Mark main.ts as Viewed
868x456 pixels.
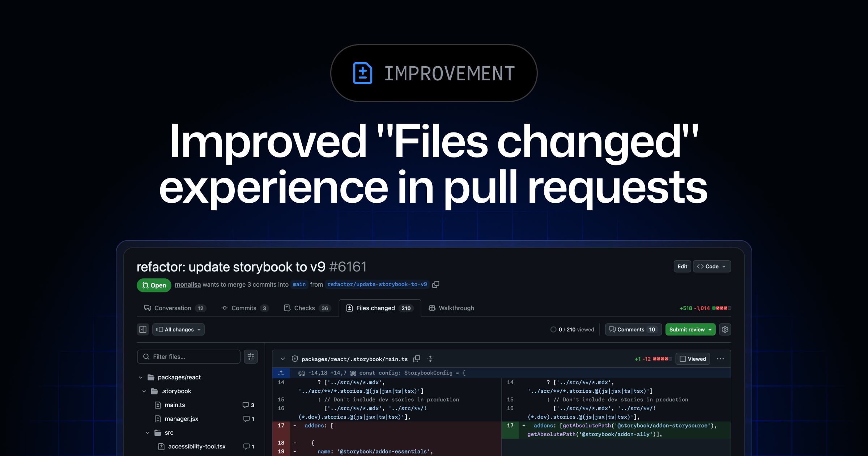click(x=692, y=359)
